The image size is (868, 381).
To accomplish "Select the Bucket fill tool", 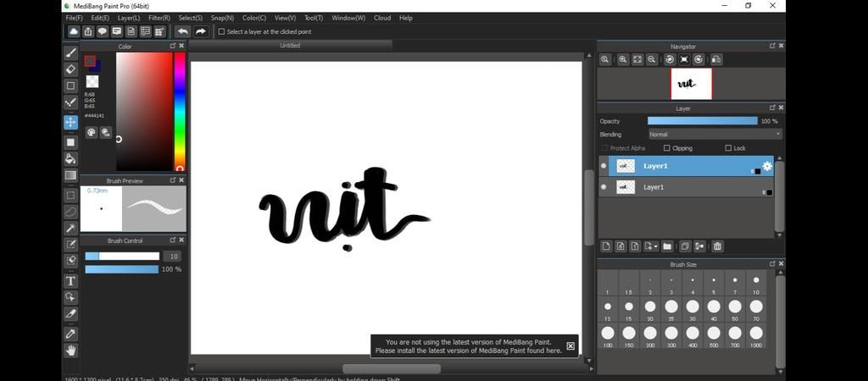I will pos(70,158).
